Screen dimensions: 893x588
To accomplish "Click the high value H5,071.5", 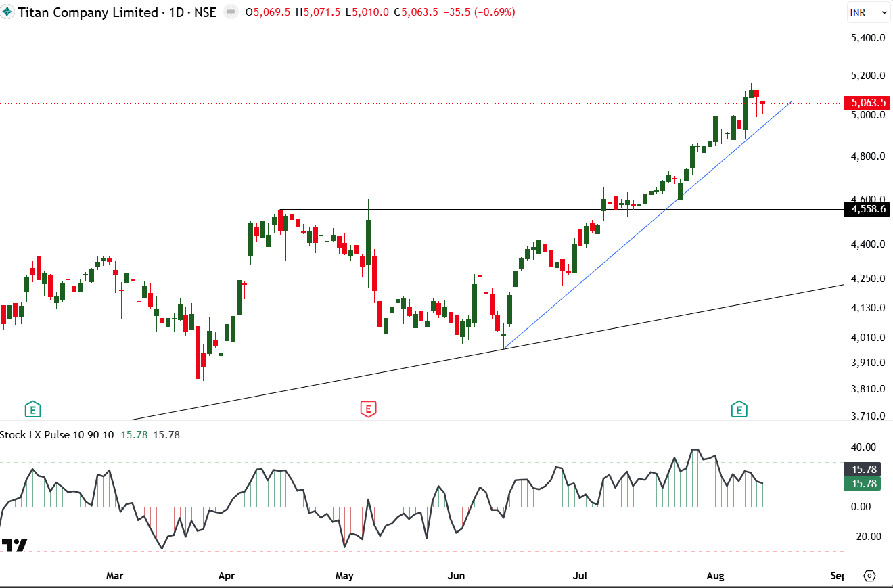I will [317, 12].
